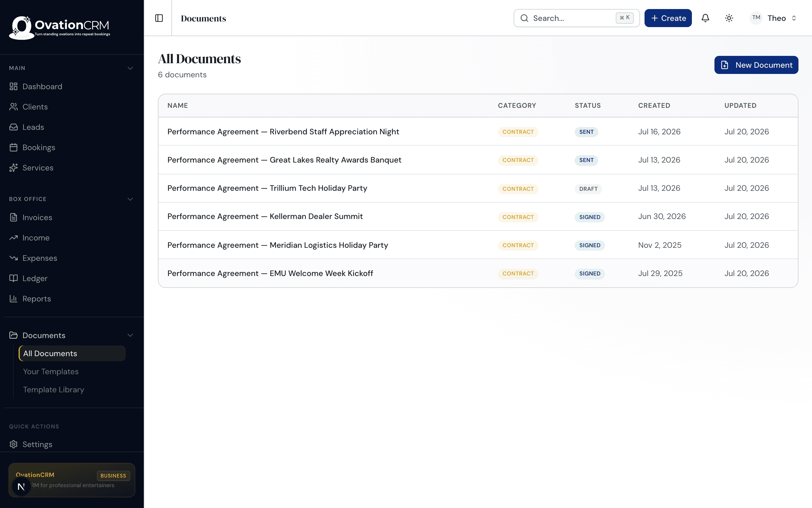Click CONTRACT badge in Trillium Tech row
The width and height of the screenshot is (812, 508).
click(x=518, y=189)
